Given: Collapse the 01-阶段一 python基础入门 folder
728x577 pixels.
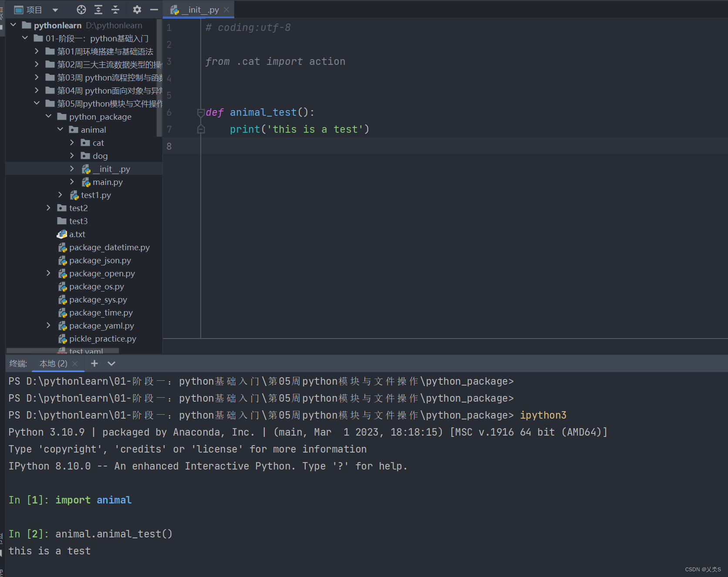Looking at the screenshot, I should coord(25,38).
